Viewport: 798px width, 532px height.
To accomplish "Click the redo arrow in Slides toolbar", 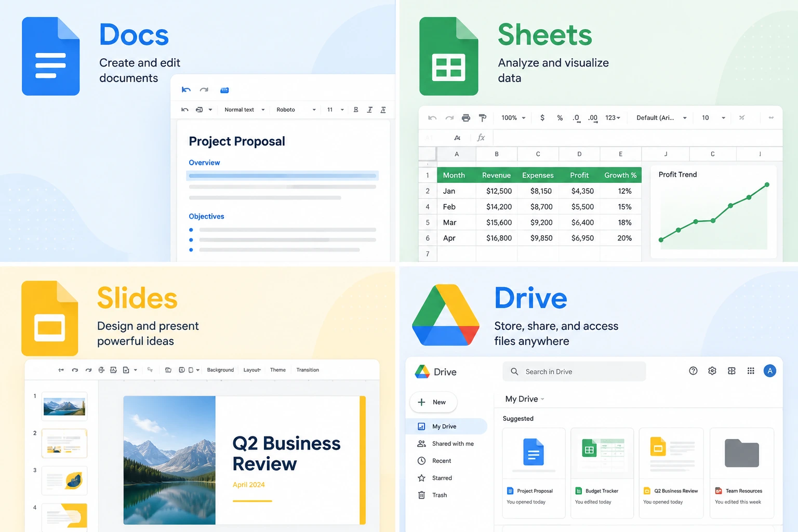I will pos(88,370).
